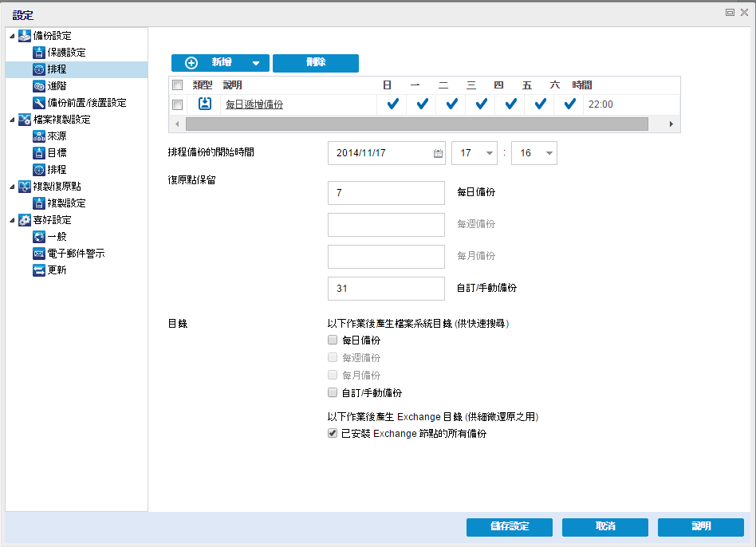Click the backup type icon in schedule row
This screenshot has height=547, width=756.
click(x=205, y=104)
